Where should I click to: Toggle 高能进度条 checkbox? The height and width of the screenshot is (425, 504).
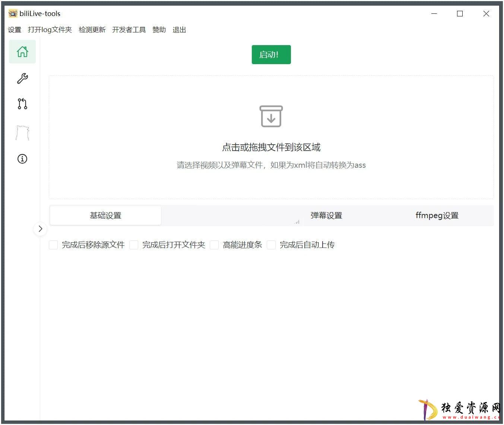[x=214, y=245]
